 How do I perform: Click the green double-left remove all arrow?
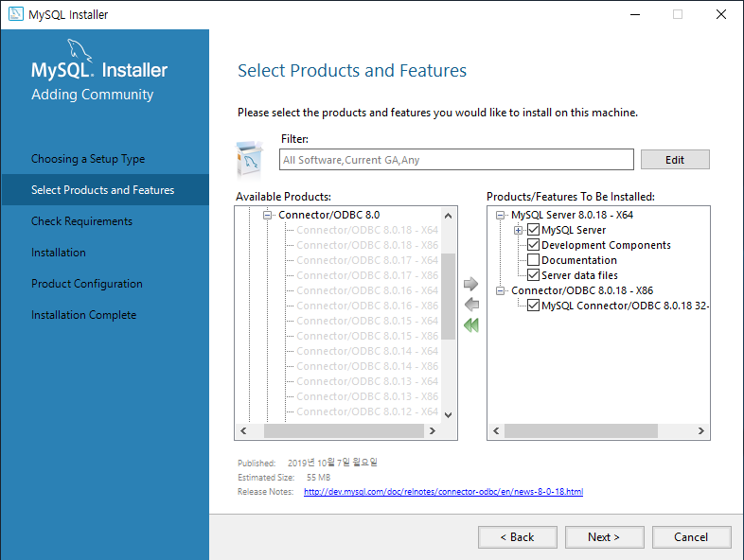471,325
